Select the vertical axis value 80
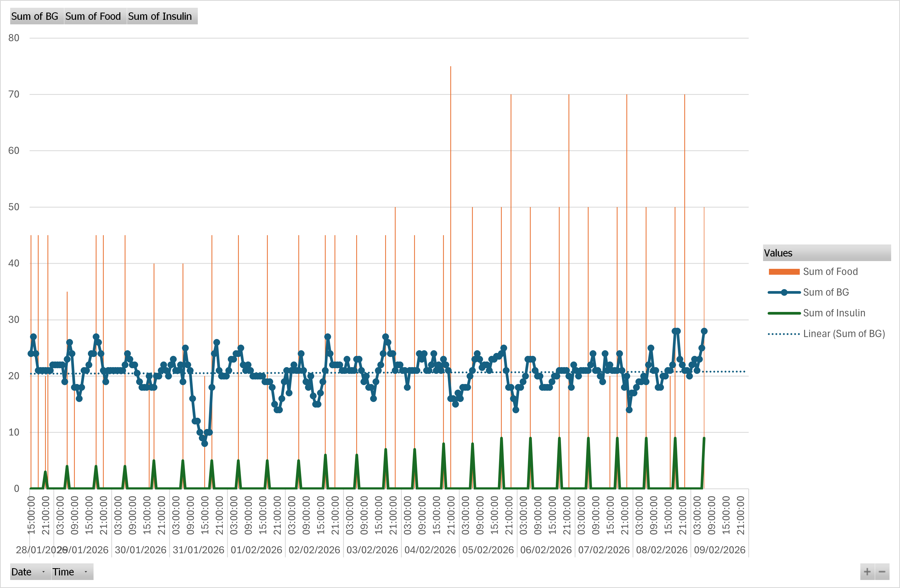Image resolution: width=900 pixels, height=588 pixels. 14,38
